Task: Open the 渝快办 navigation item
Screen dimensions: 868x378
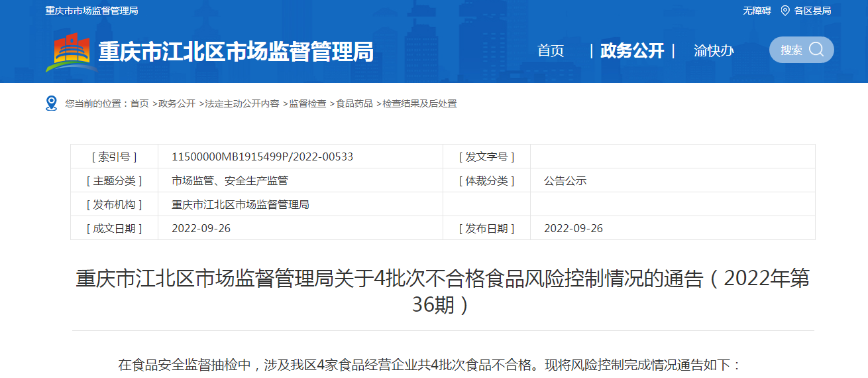Action: pyautogui.click(x=714, y=50)
